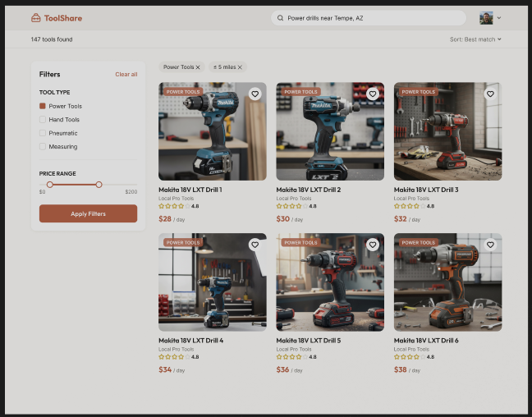532x417 pixels.
Task: Open the Sort: Best match dropdown
Action: (475, 39)
